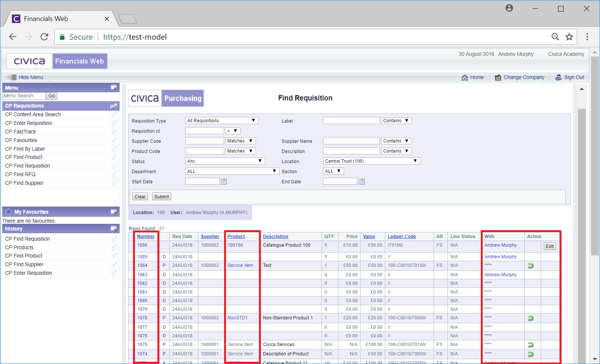Select CP Favourites menu item
Image resolution: width=600 pixels, height=364 pixels.
(21, 140)
